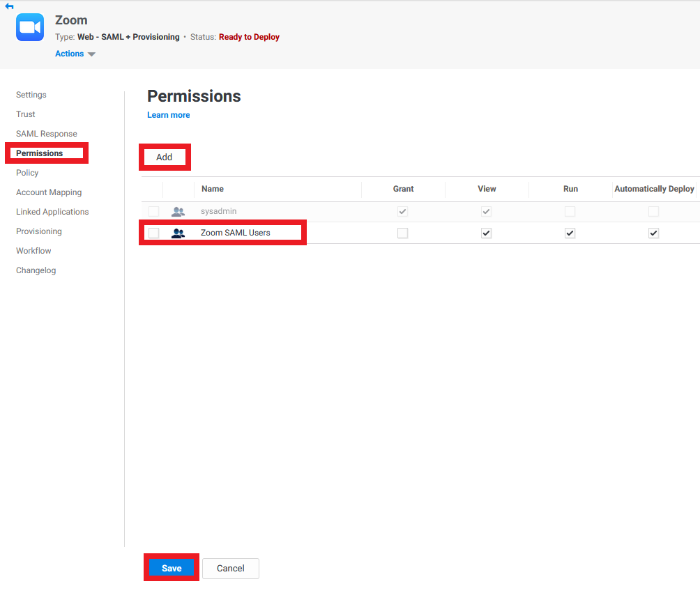Enable Grant for Zoom SAML Users
The width and height of the screenshot is (700, 593).
click(403, 233)
